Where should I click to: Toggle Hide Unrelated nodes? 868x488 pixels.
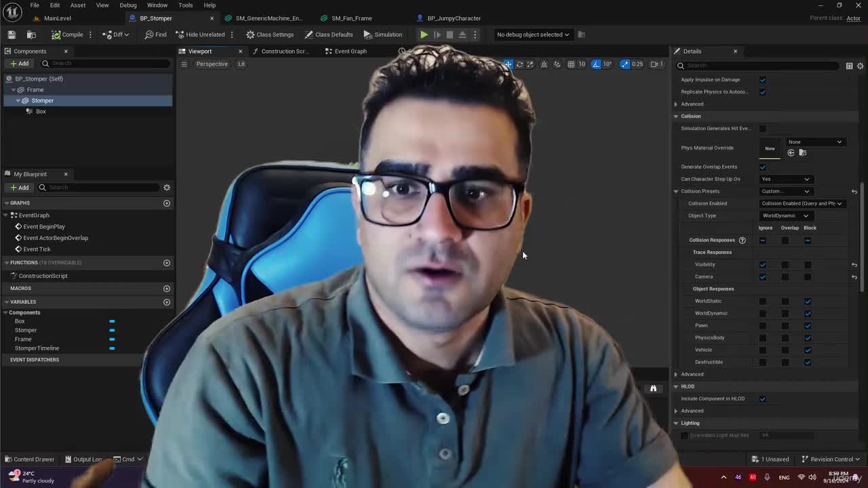coord(199,35)
